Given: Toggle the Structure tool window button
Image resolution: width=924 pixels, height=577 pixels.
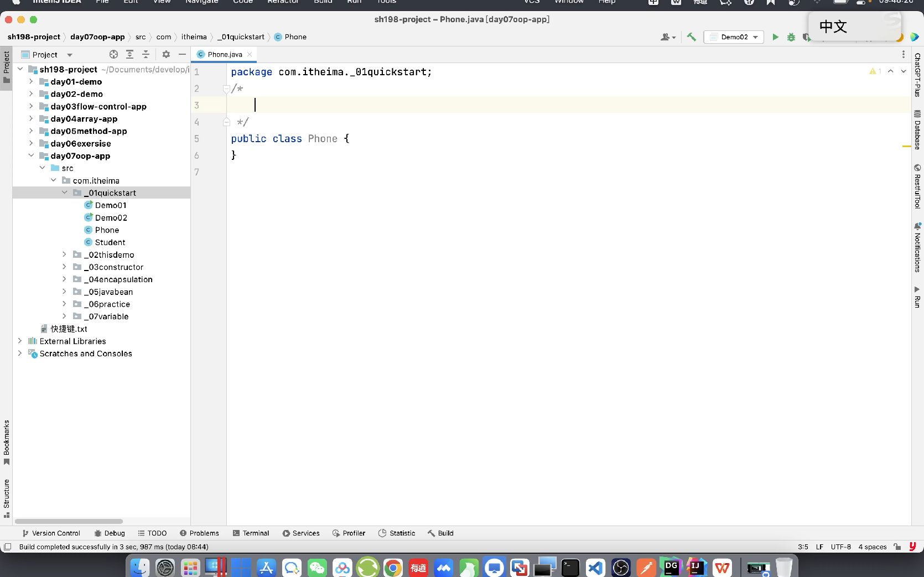Looking at the screenshot, I should point(6,498).
